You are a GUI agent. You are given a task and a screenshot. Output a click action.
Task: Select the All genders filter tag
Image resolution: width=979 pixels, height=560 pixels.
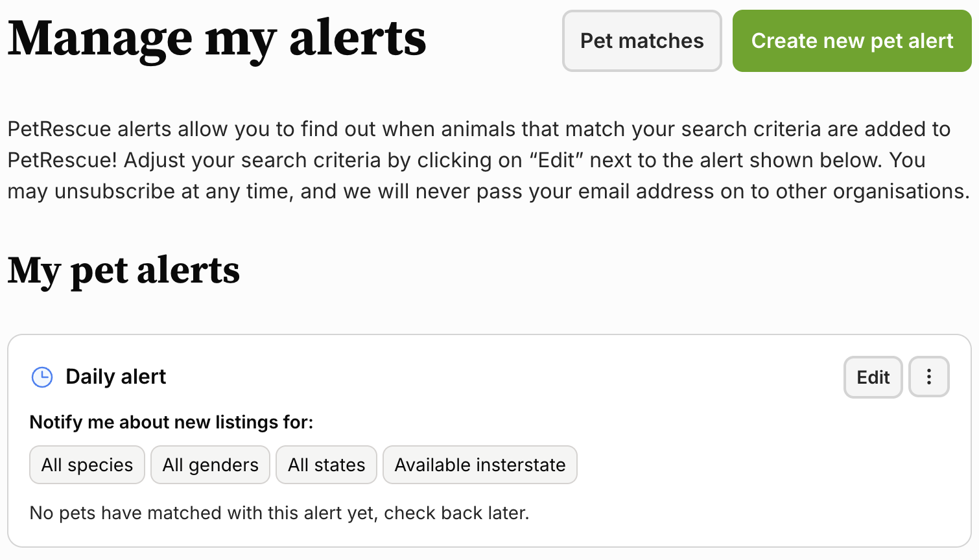210,465
